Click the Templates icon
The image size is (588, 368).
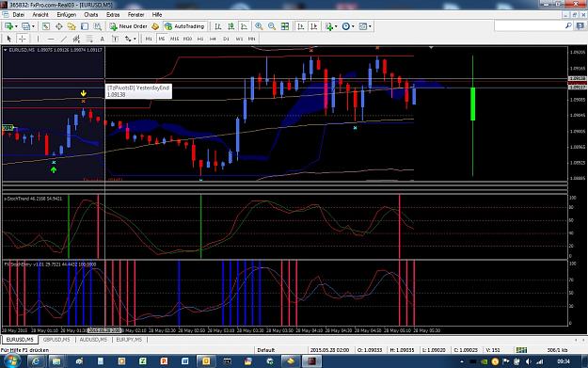coord(363,26)
